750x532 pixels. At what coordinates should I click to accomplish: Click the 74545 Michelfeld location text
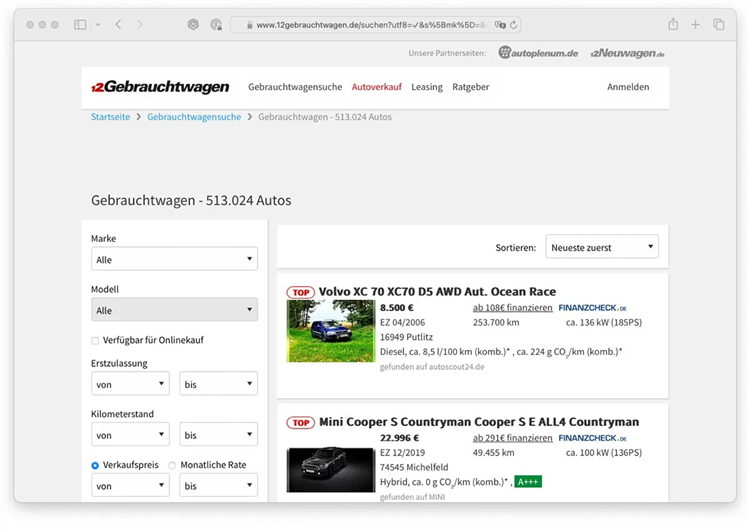(x=414, y=467)
